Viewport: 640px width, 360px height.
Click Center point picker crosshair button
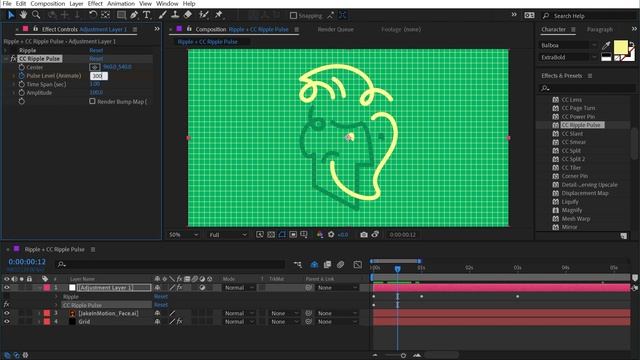[x=95, y=67]
